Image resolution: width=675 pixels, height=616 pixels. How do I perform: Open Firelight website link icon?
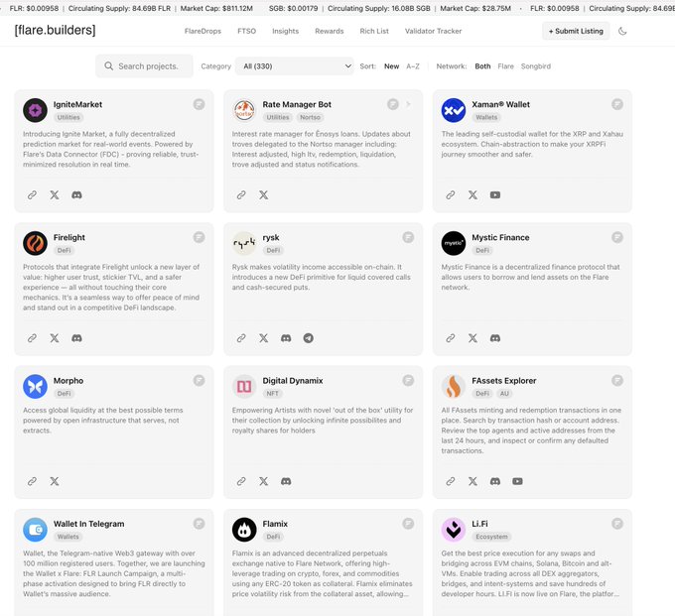coord(32,338)
